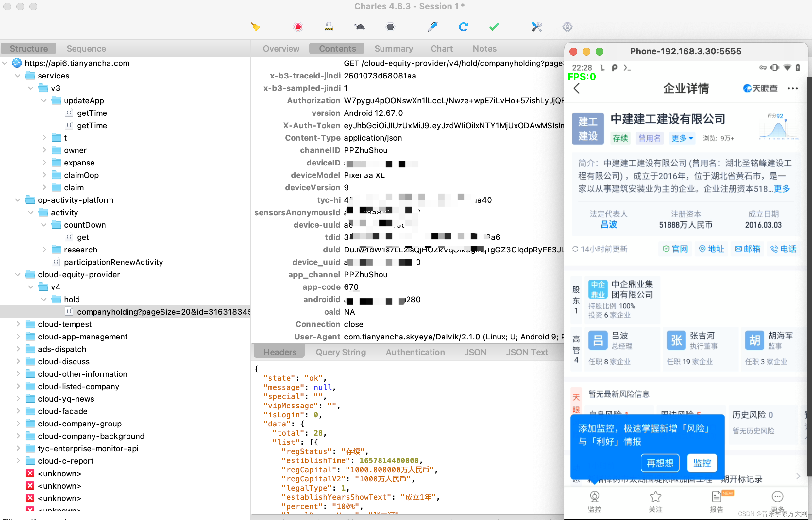This screenshot has width=812, height=520.
Task: Open three-dot menu in phone header
Action: point(793,89)
